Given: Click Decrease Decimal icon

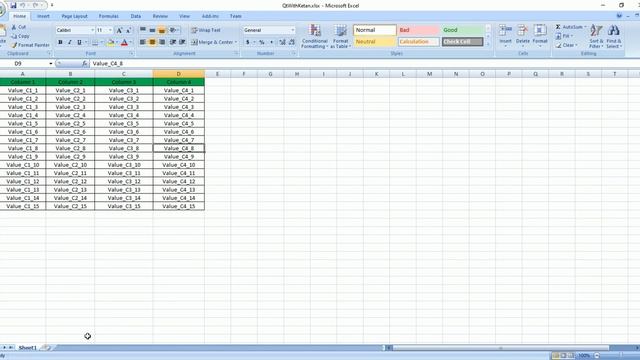Looking at the screenshot, I should click(292, 42).
